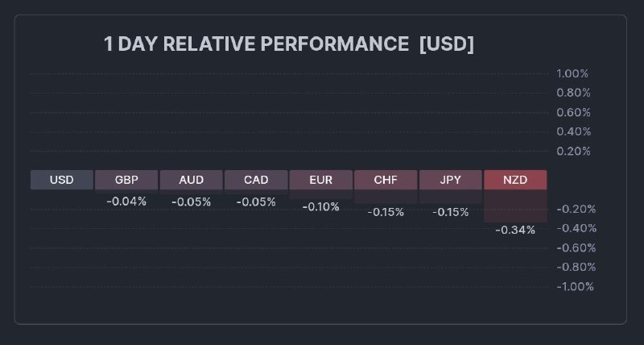Click the GBP currency tile
This screenshot has height=345, width=644.
pyautogui.click(x=126, y=180)
